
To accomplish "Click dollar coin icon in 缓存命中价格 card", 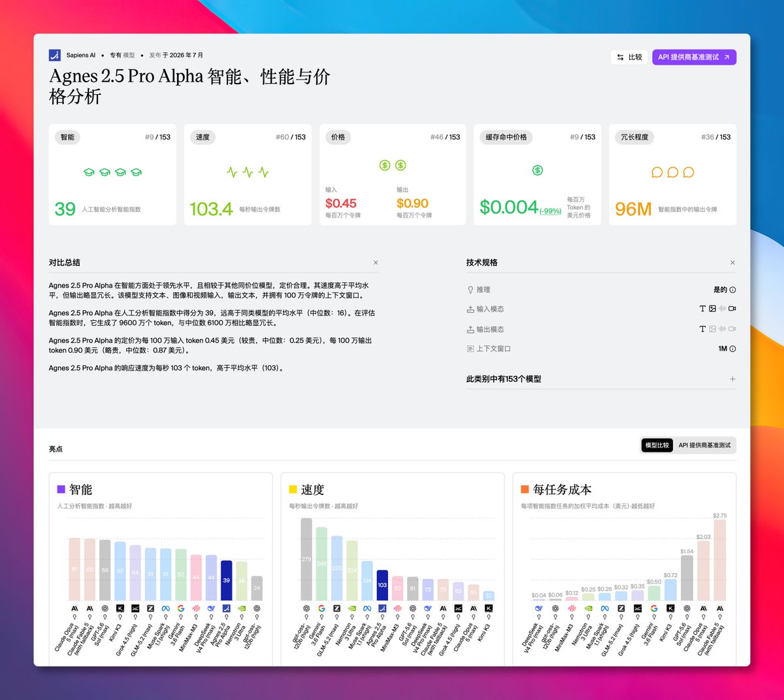I will (538, 171).
